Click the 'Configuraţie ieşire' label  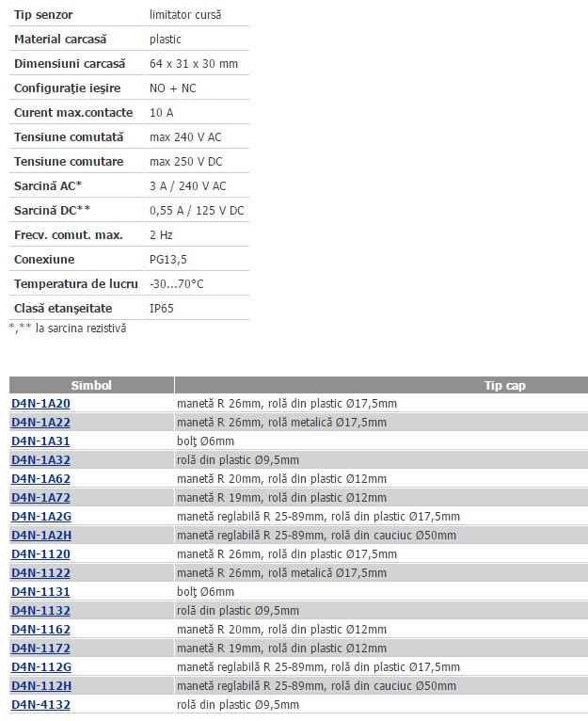tap(67, 88)
